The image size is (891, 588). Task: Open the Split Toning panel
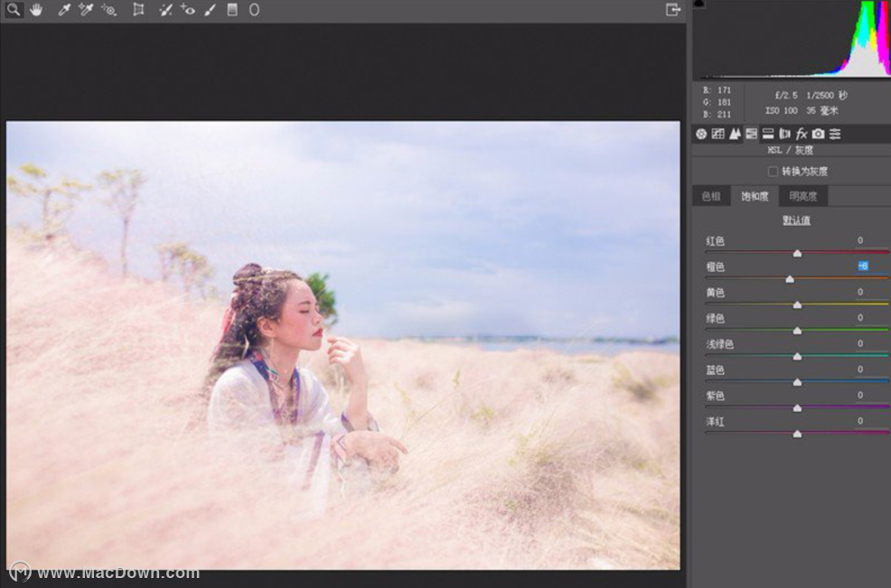(x=768, y=134)
